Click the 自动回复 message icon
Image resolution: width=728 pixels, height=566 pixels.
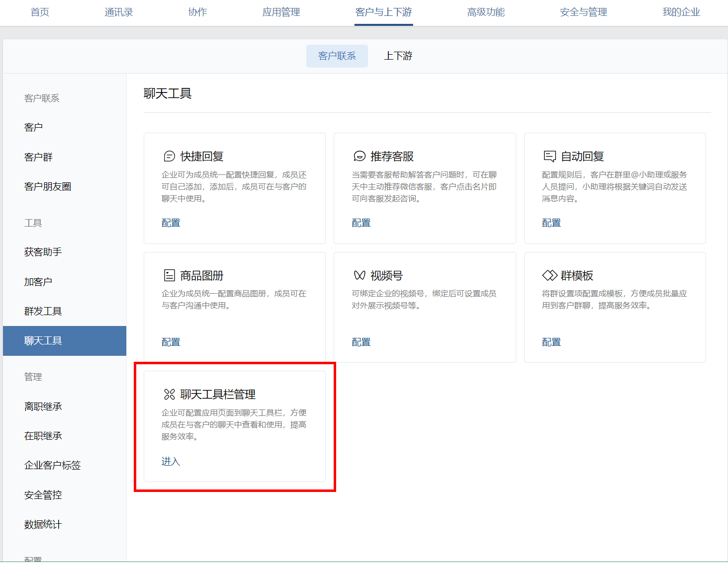(x=549, y=157)
